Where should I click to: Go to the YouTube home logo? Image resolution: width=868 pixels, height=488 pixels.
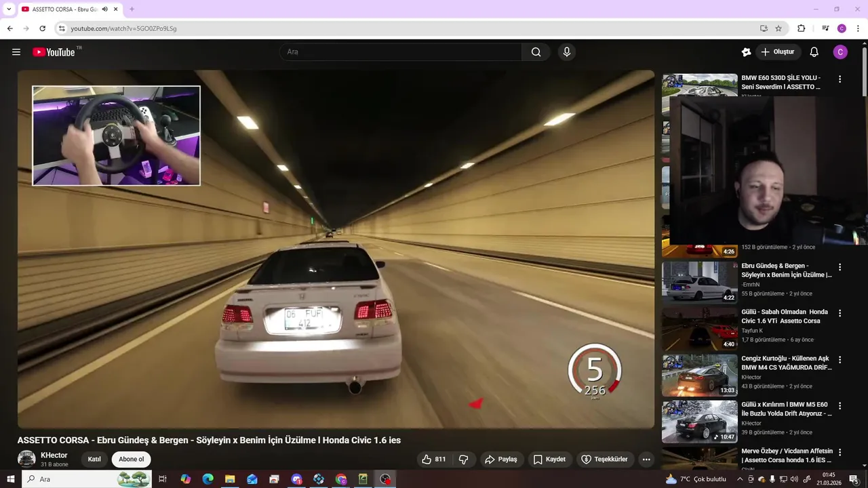coord(54,52)
